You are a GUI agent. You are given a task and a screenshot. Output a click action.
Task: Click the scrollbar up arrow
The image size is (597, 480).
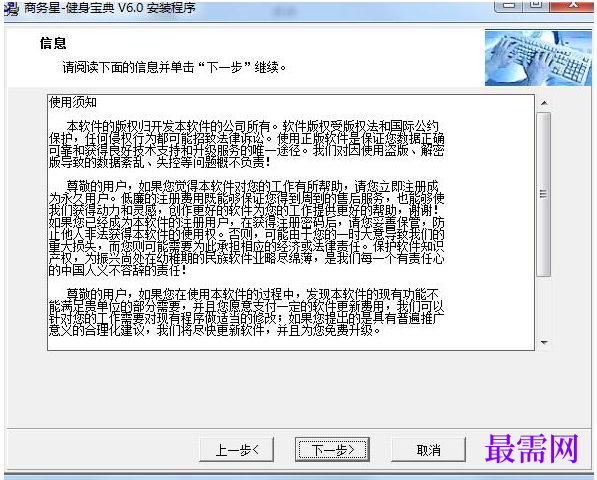(544, 103)
